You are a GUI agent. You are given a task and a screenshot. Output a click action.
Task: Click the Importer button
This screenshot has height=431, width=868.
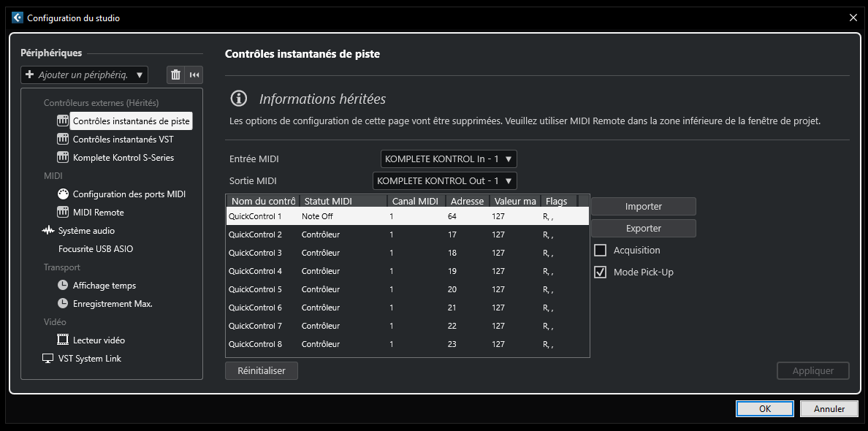pos(643,207)
